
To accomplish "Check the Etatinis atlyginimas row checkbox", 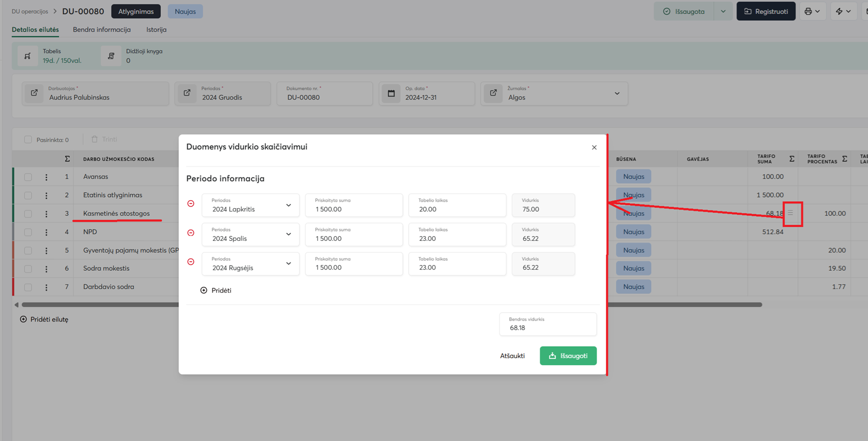I will (28, 195).
